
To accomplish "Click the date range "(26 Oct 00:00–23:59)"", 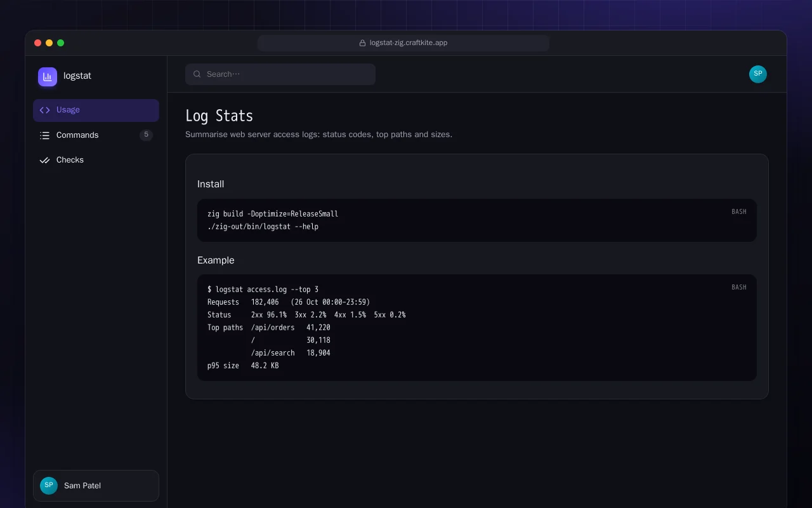I will click(x=331, y=302).
